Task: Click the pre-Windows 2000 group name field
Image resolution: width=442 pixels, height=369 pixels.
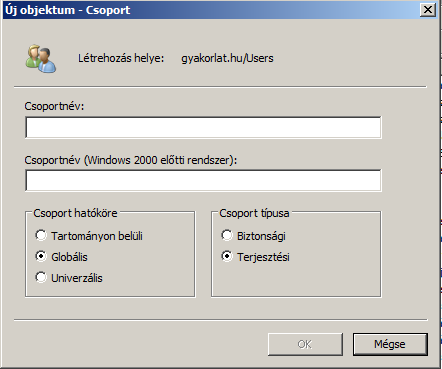Action: point(203,180)
